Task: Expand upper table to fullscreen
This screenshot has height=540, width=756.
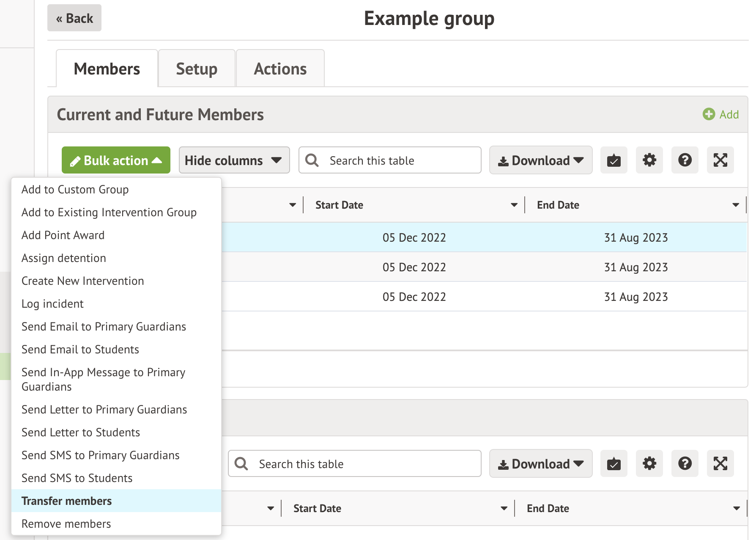Action: (720, 160)
